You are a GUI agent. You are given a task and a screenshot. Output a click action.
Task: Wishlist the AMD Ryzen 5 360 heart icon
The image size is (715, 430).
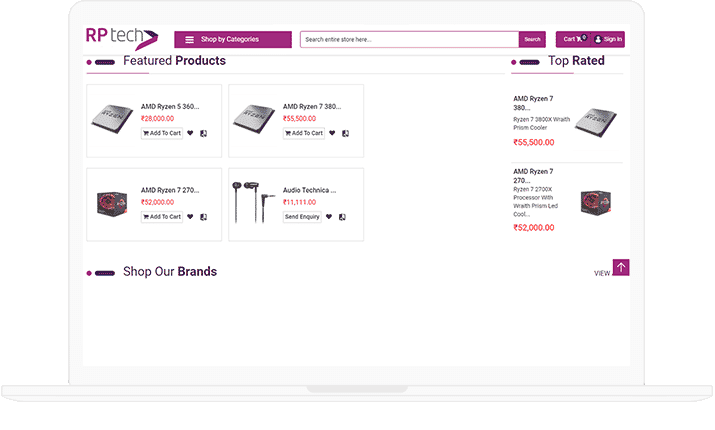click(x=190, y=133)
